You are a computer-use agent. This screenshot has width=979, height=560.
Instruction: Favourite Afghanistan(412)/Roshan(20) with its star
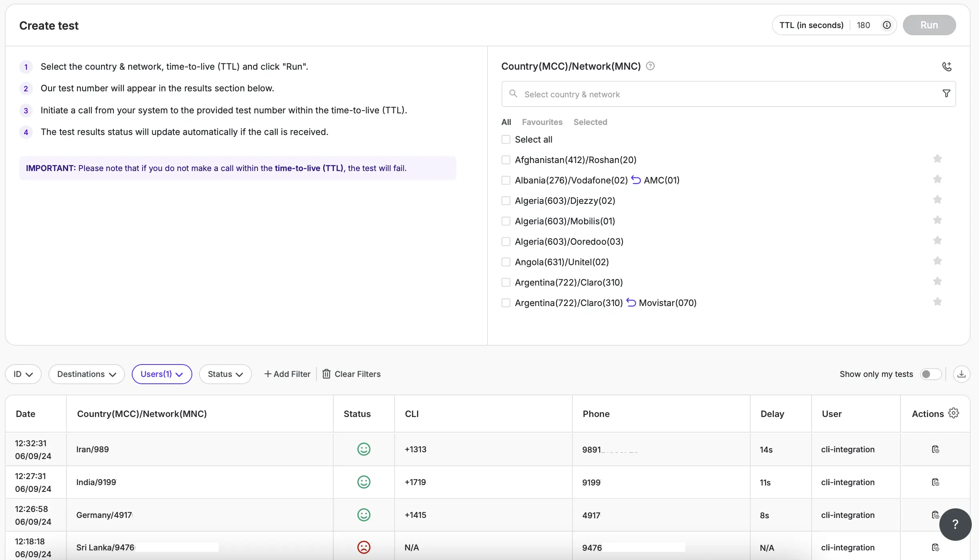[x=937, y=159]
